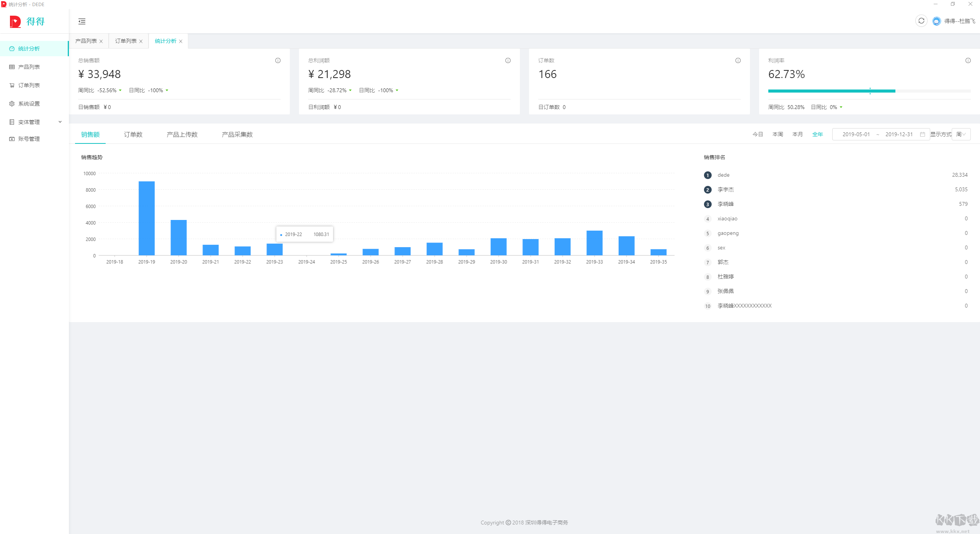The height and width of the screenshot is (534, 980).
Task: Click the info icon on 总销售额 card
Action: [x=278, y=60]
